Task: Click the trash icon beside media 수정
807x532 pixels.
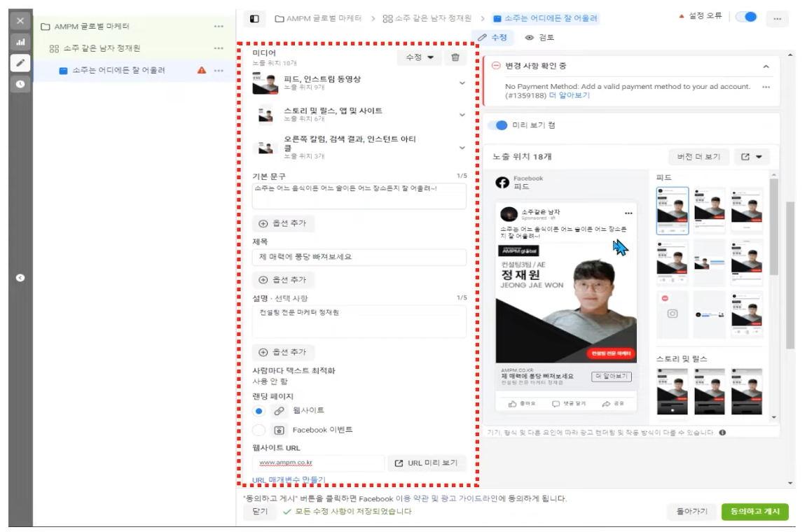Action: click(x=455, y=57)
